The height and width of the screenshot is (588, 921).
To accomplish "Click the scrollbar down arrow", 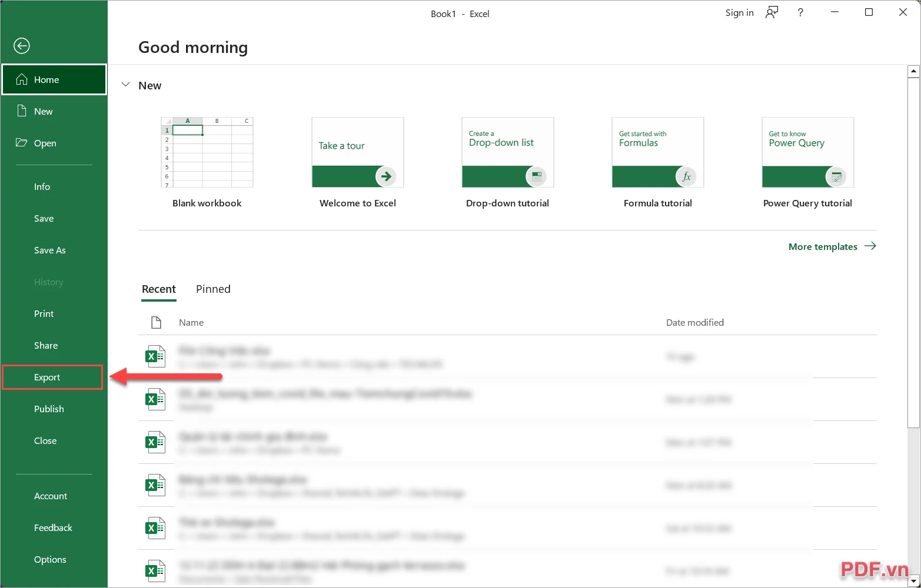I will pos(913,580).
